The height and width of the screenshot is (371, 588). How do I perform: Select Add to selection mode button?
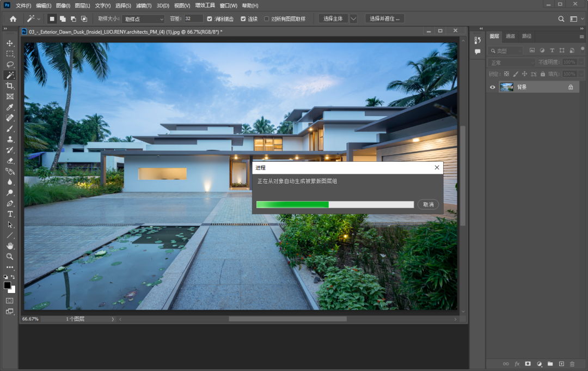coord(63,19)
